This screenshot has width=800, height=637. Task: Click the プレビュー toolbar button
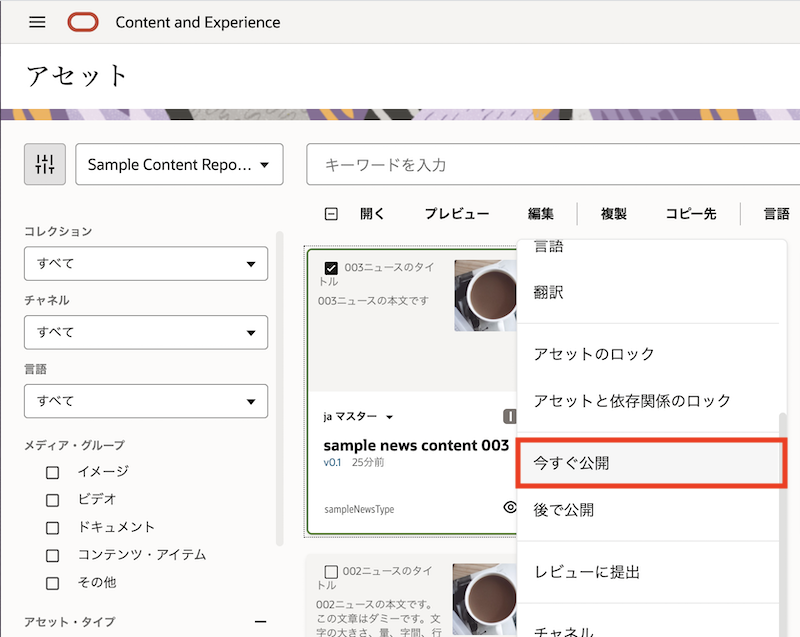pyautogui.click(x=456, y=214)
